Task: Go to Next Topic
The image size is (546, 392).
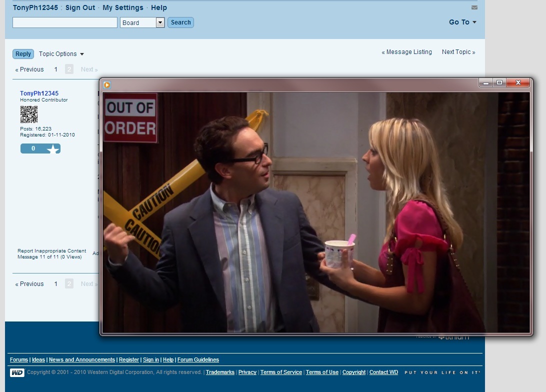Action: coord(458,52)
